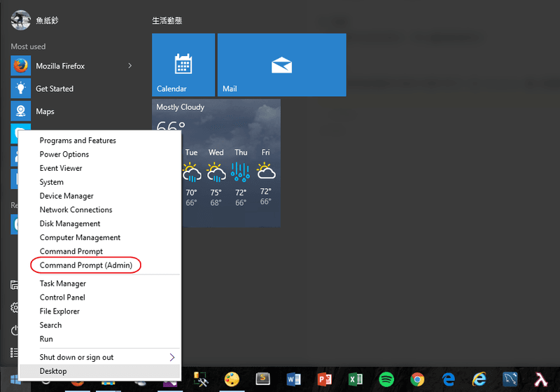Screen dimensions: 560x392
Task: Open Task Manager
Action: [x=62, y=283]
